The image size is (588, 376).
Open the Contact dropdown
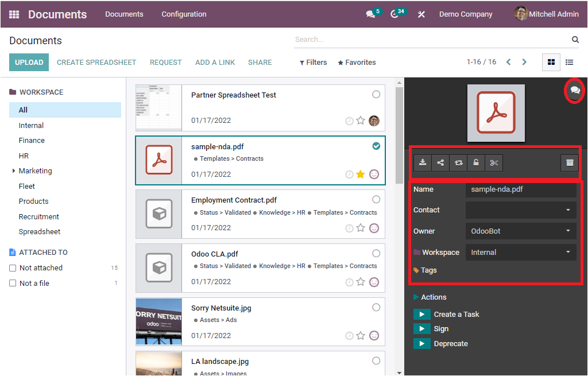tap(521, 210)
